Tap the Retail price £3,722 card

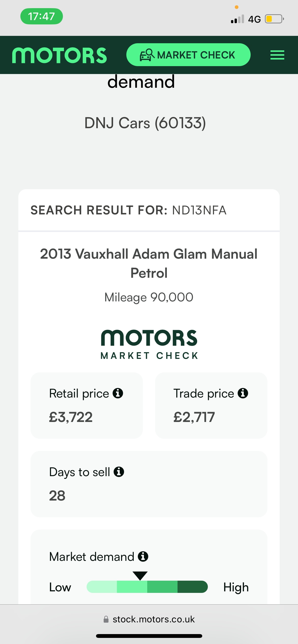[x=87, y=405]
